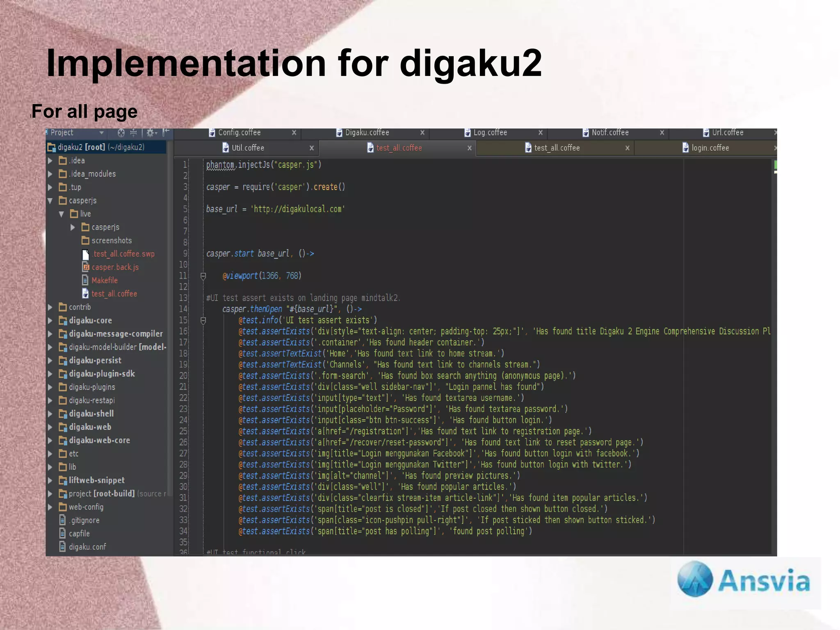
Task: Click the Url.coffee tab file icon
Action: (706, 132)
